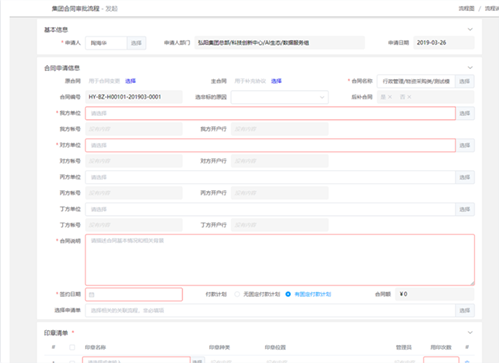This screenshot has height=363, width=499.
Task: Select the 无固定付款计划 radio option
Action: (x=237, y=294)
